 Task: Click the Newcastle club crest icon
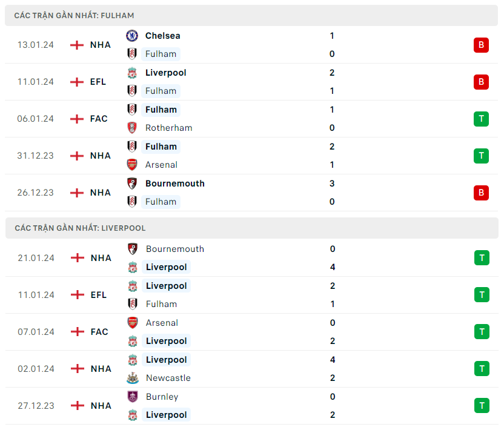pos(132,378)
